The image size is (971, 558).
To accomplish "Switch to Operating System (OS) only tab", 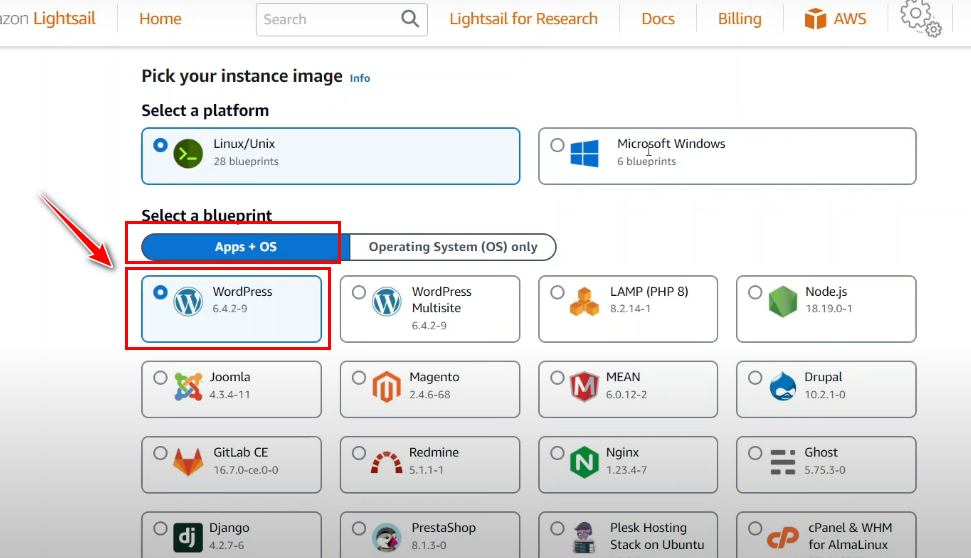I will tap(453, 247).
